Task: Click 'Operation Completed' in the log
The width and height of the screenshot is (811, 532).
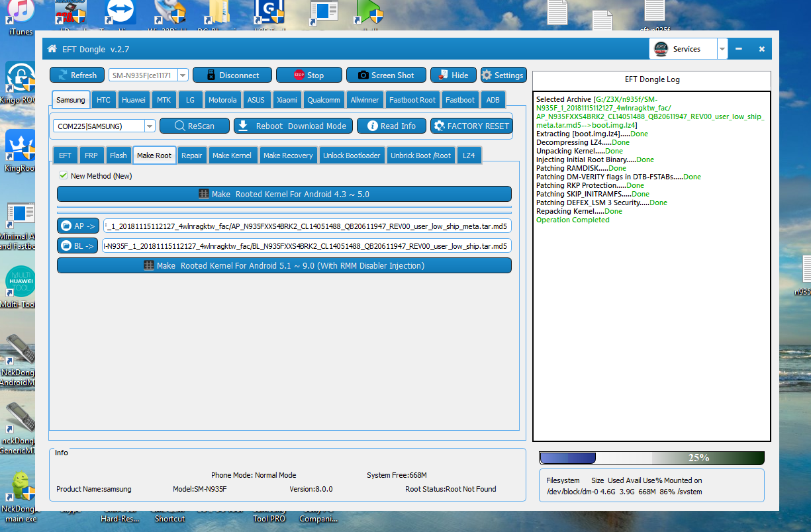Action: pyautogui.click(x=573, y=220)
